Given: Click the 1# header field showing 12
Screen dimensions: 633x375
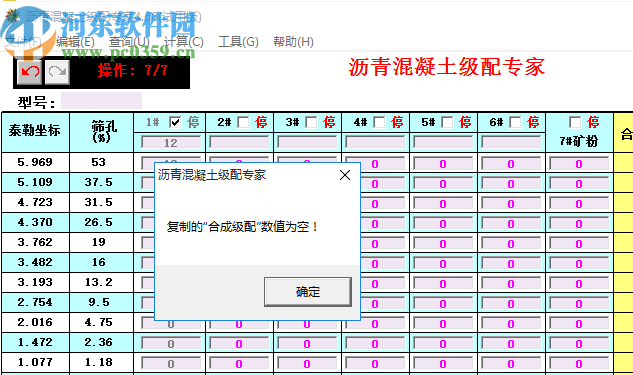Looking at the screenshot, I should coord(171,143).
